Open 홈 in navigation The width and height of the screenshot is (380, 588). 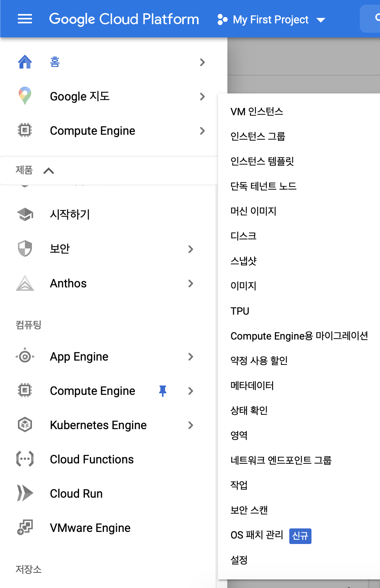pos(55,62)
